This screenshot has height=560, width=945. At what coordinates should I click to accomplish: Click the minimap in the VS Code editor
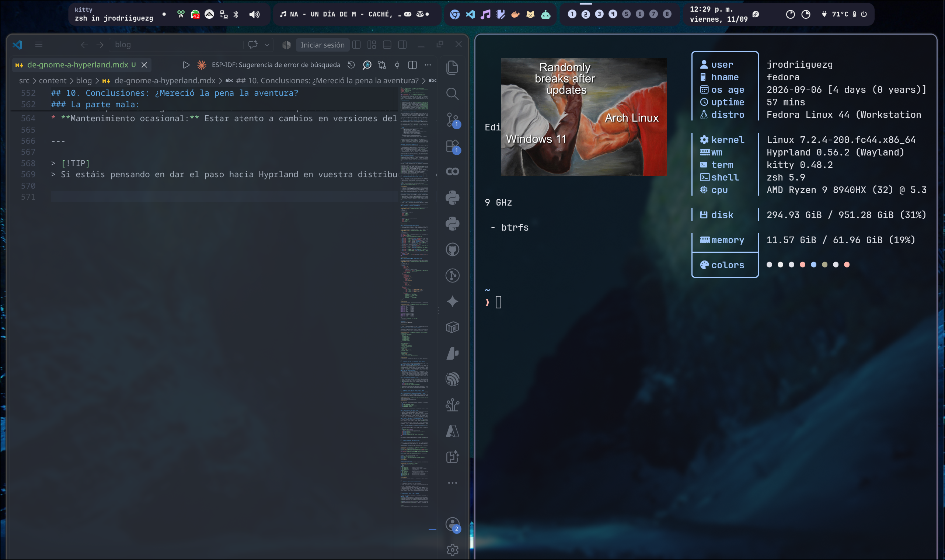pos(414,297)
